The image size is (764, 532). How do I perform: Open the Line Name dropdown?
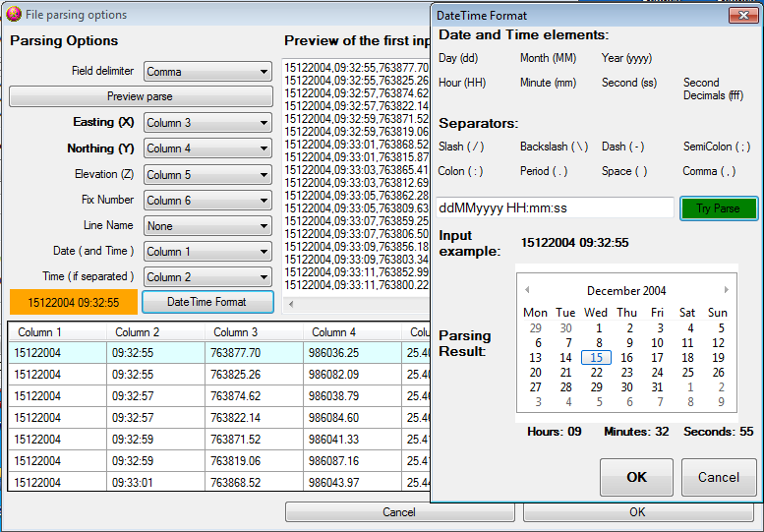(207, 226)
